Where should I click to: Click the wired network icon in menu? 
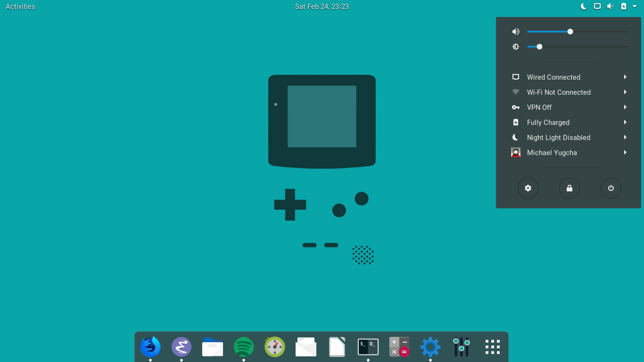[516, 77]
